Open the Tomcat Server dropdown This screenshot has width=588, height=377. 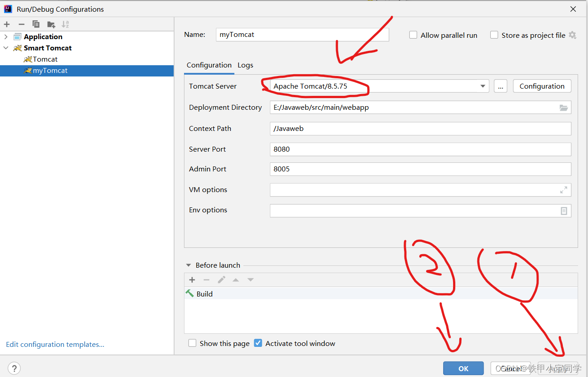click(x=483, y=86)
